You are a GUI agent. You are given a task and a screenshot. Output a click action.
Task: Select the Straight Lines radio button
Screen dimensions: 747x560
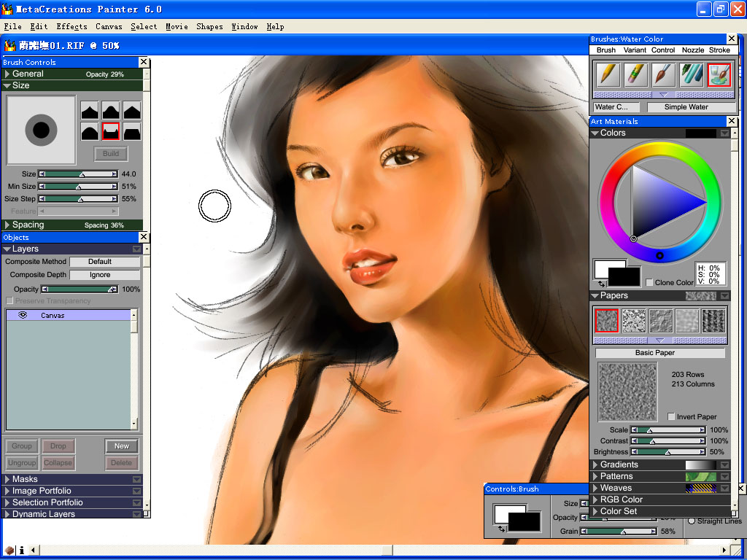(x=692, y=521)
